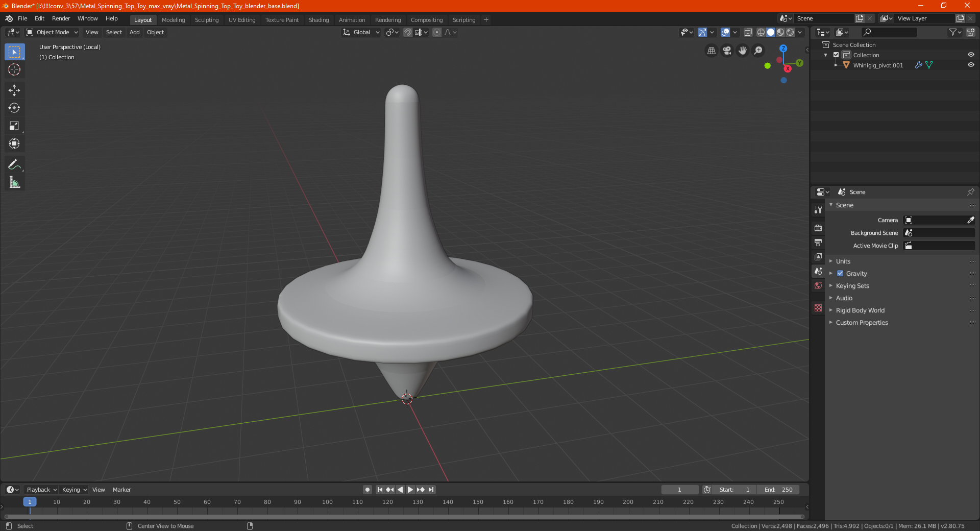Toggle the Gravity checkbox

tap(840, 274)
